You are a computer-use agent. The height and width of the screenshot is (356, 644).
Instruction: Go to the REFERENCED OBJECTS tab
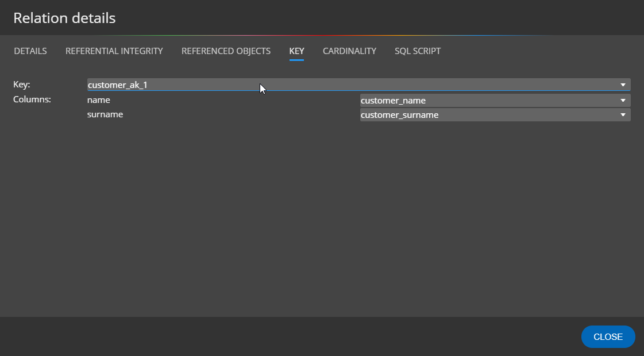(226, 51)
